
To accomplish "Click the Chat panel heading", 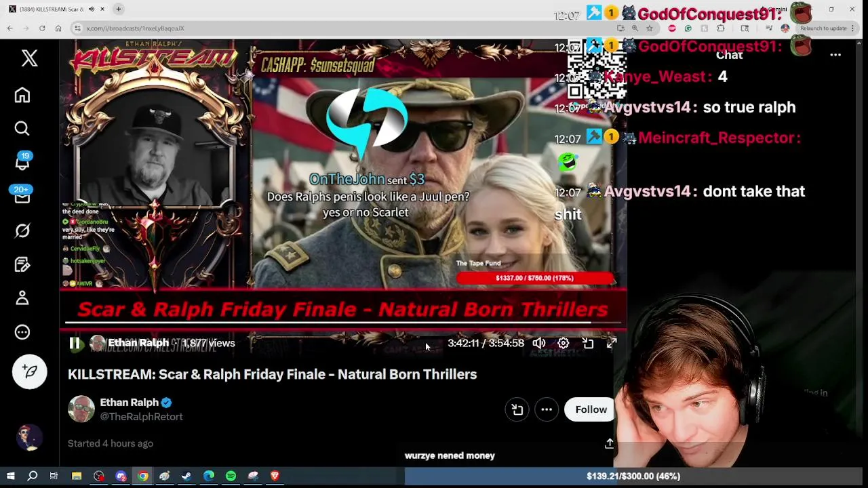I will pos(730,55).
